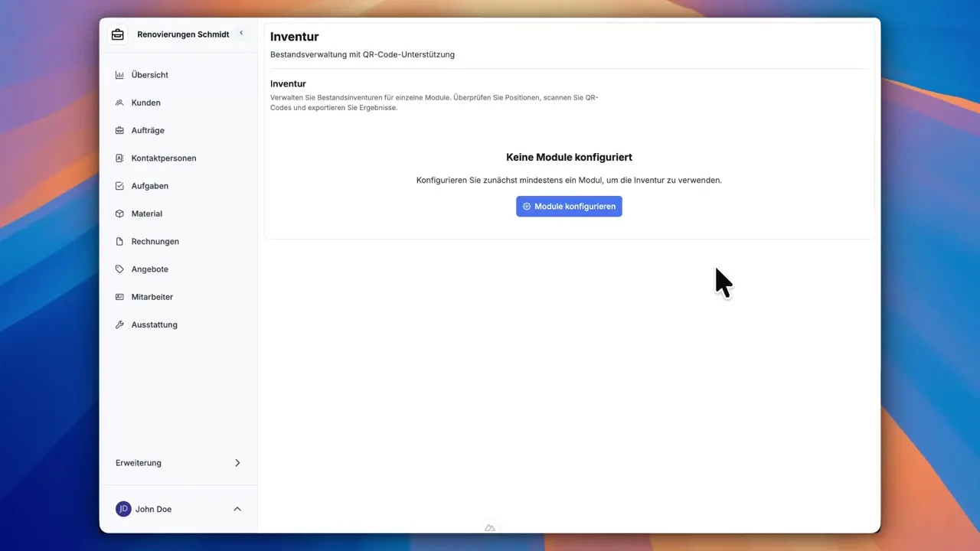Click the Material box icon
Viewport: 980px width, 551px height.
click(119, 214)
